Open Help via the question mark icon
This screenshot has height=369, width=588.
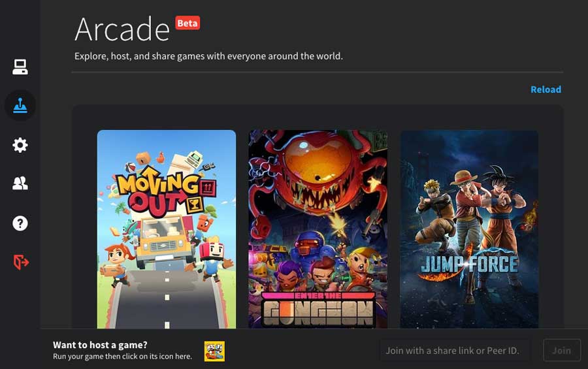point(20,223)
